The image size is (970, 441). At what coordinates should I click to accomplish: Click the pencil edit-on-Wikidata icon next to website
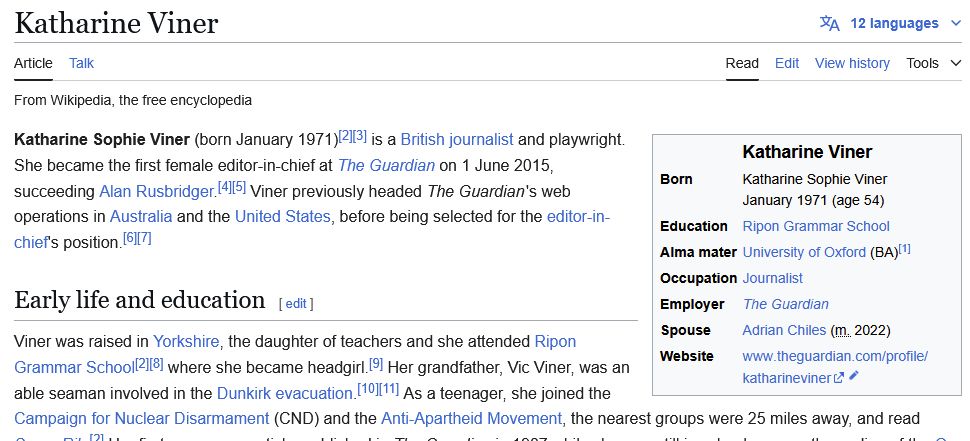[x=854, y=375]
